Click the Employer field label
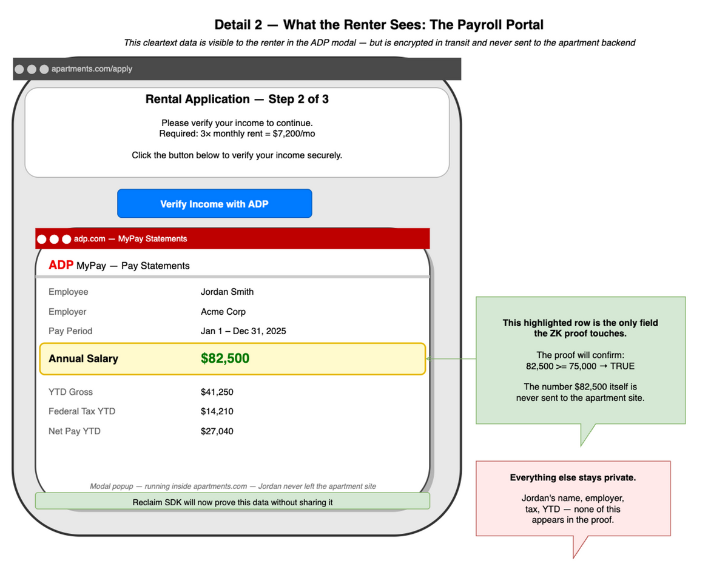728x572 pixels. pos(67,312)
